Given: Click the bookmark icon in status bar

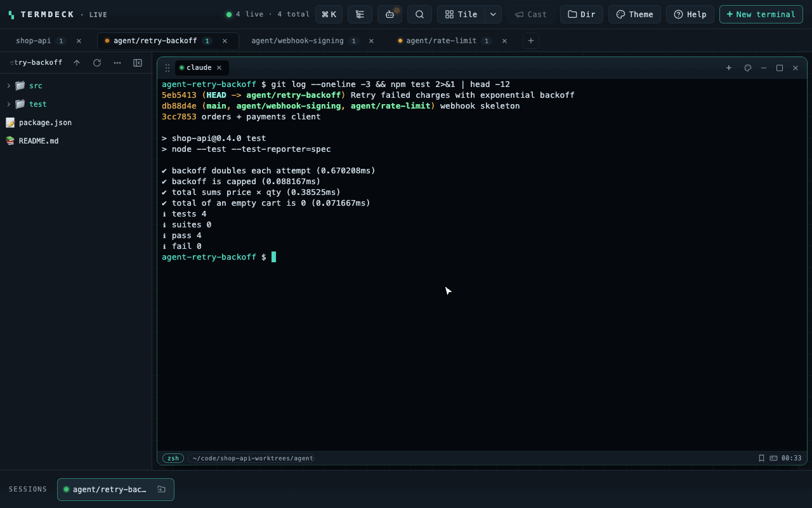Looking at the screenshot, I should click(761, 458).
